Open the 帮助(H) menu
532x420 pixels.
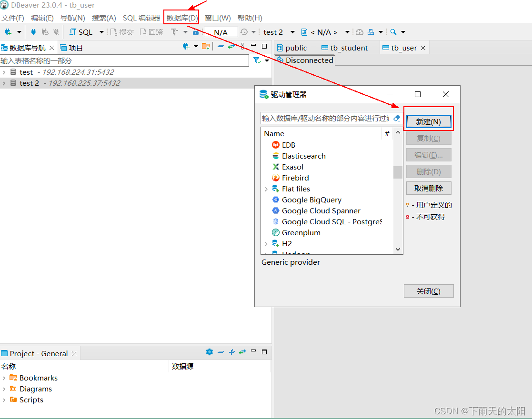tap(250, 18)
